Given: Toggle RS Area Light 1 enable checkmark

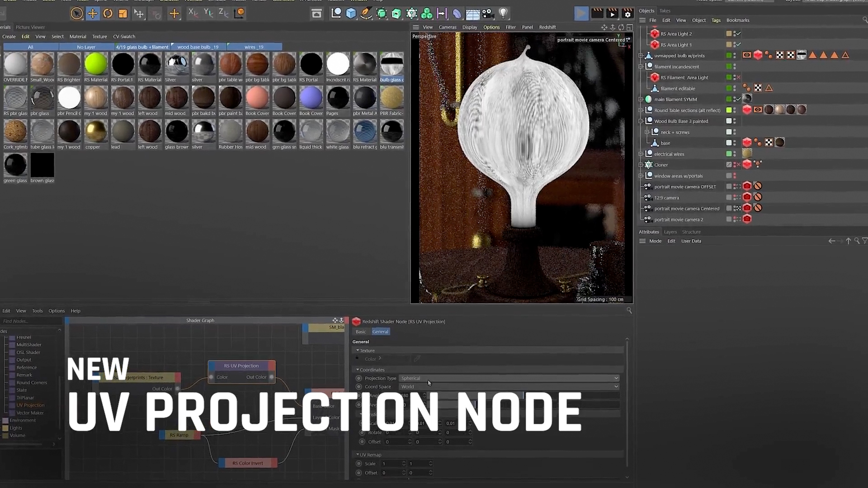Looking at the screenshot, I should pos(738,45).
